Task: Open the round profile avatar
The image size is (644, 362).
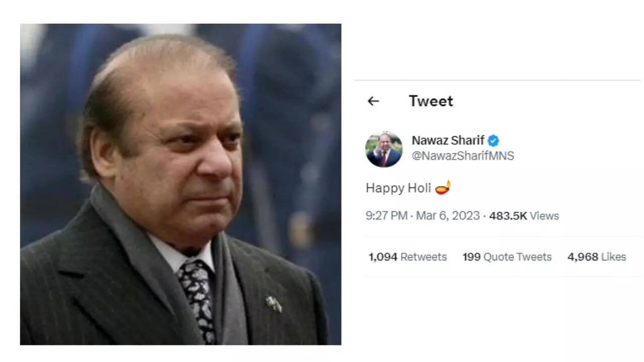Action: pyautogui.click(x=384, y=149)
